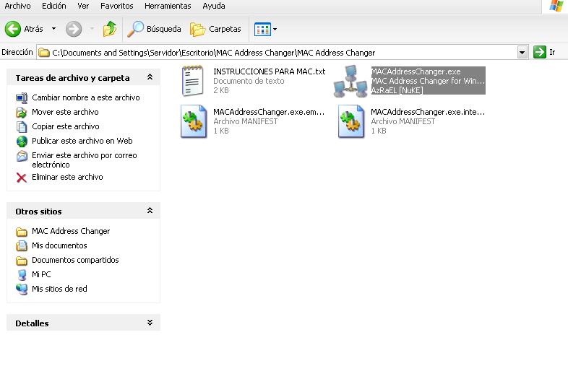Click the address bar folder icon
Image resolution: width=568 pixels, height=392 pixels.
coord(44,53)
